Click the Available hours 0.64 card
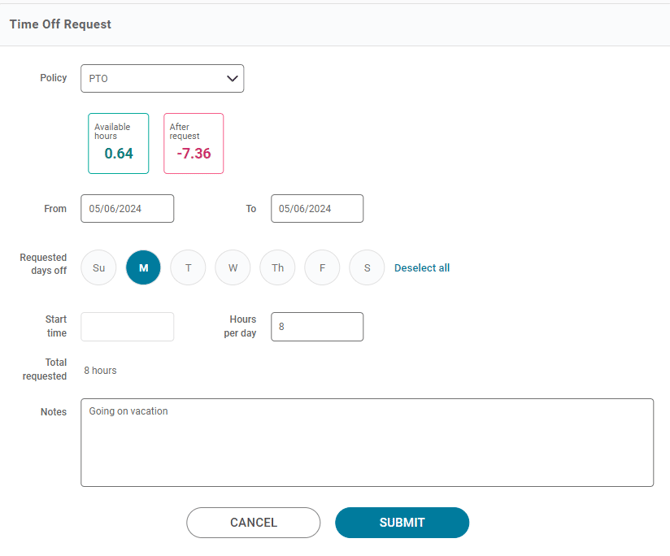 click(x=118, y=144)
